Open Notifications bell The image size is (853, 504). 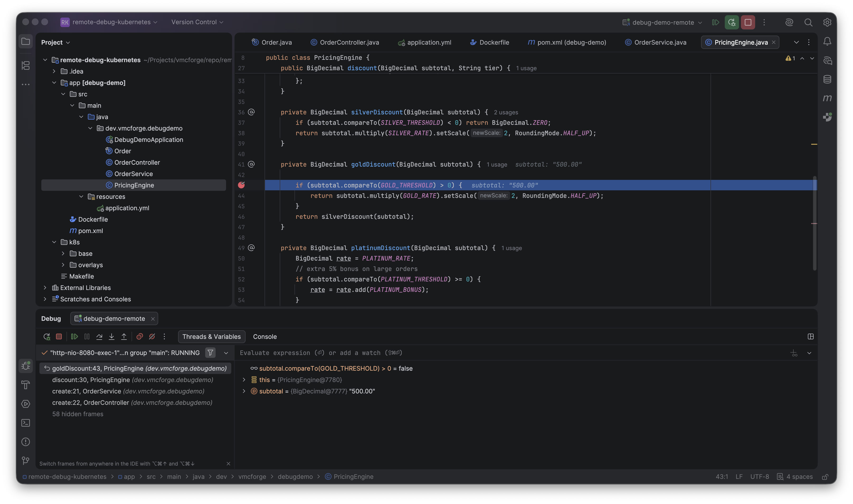click(x=827, y=42)
